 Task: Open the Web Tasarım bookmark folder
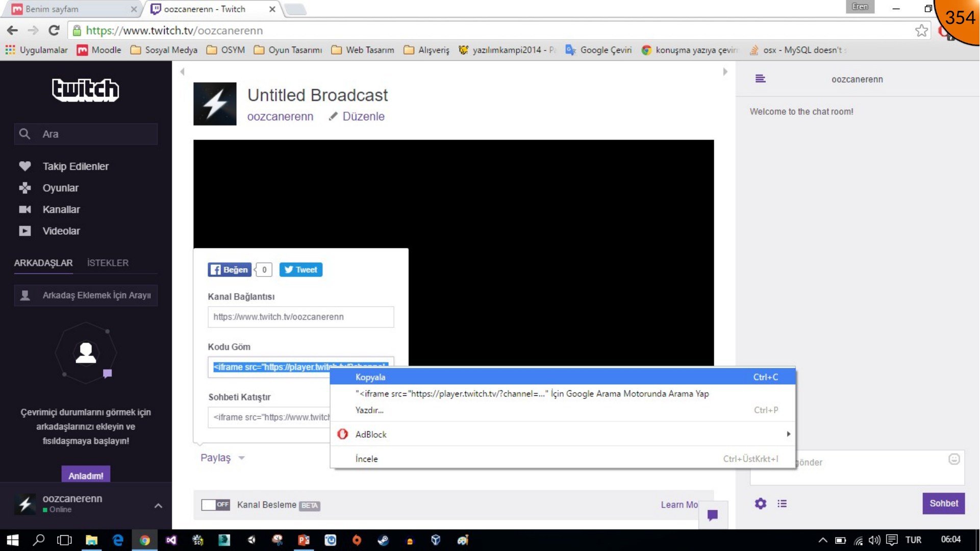click(363, 50)
